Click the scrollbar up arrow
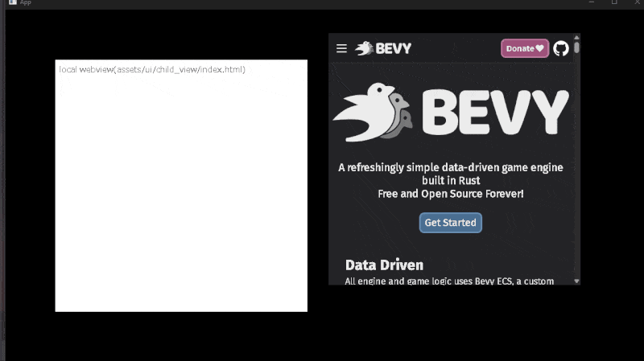Image resolution: width=644 pixels, height=361 pixels. 576,37
